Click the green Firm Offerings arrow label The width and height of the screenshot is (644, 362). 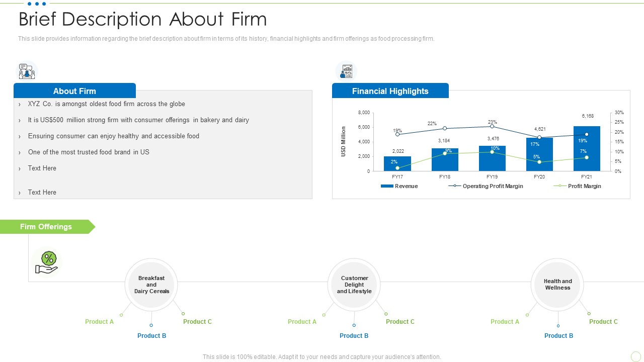pos(47,227)
